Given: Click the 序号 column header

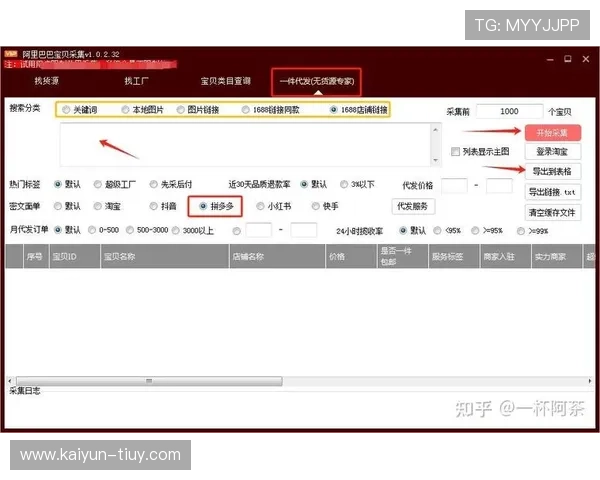Looking at the screenshot, I should pos(36,256).
